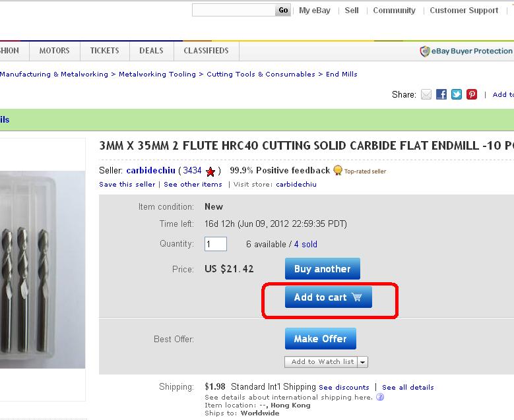Go to the Deals tab
514x420 pixels.
(151, 51)
